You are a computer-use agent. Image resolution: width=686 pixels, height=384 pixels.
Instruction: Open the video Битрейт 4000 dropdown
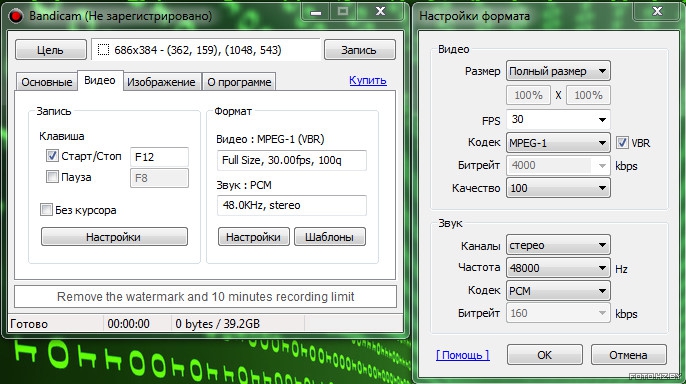point(558,165)
